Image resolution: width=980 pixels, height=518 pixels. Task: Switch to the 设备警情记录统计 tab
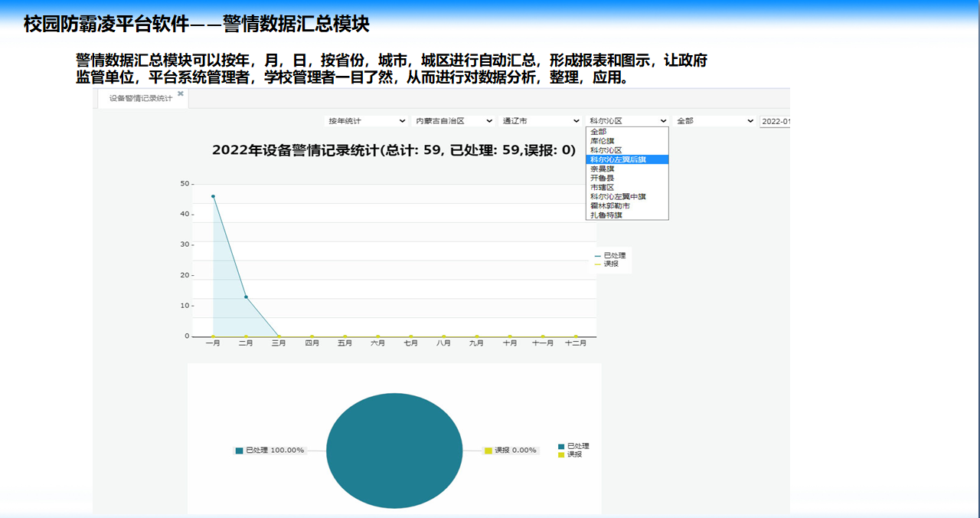click(140, 99)
